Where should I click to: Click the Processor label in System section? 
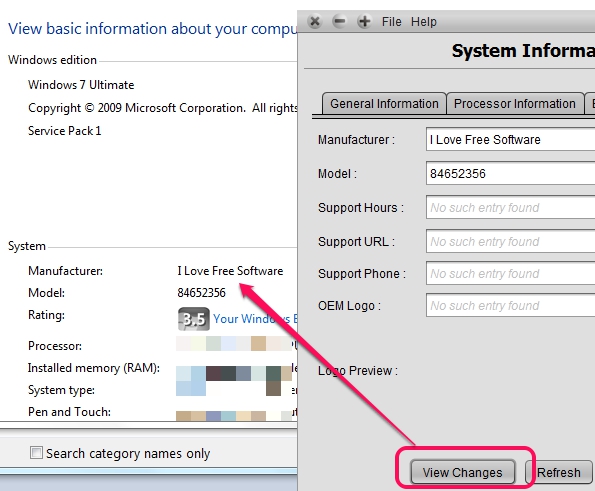(55, 346)
